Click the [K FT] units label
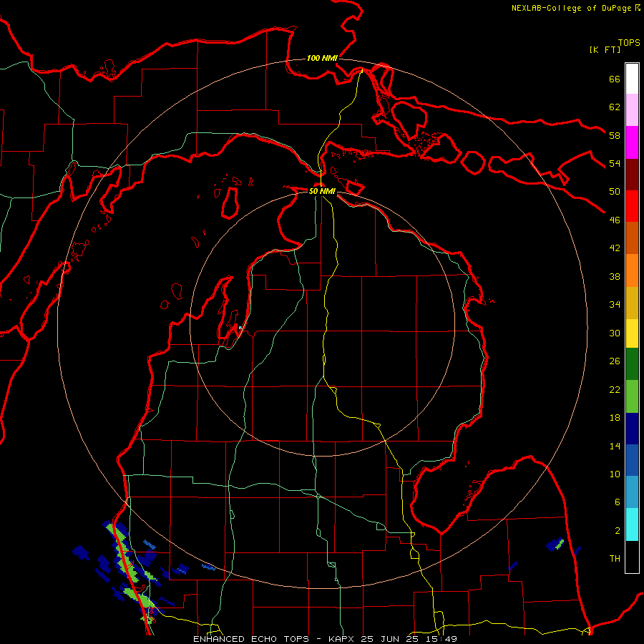 (605, 49)
